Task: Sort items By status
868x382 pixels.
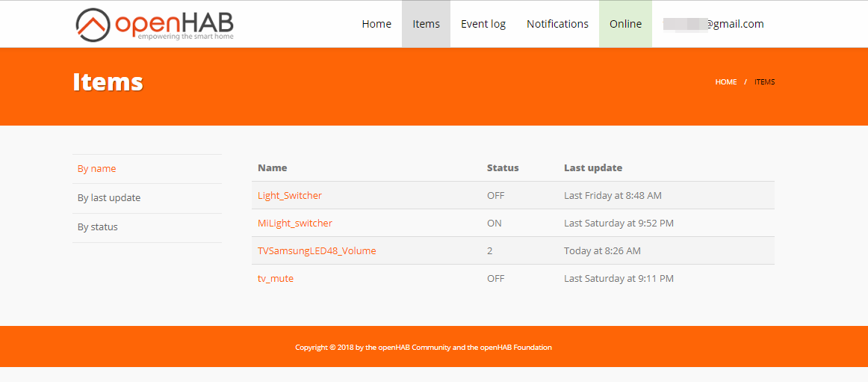Action: [97, 227]
